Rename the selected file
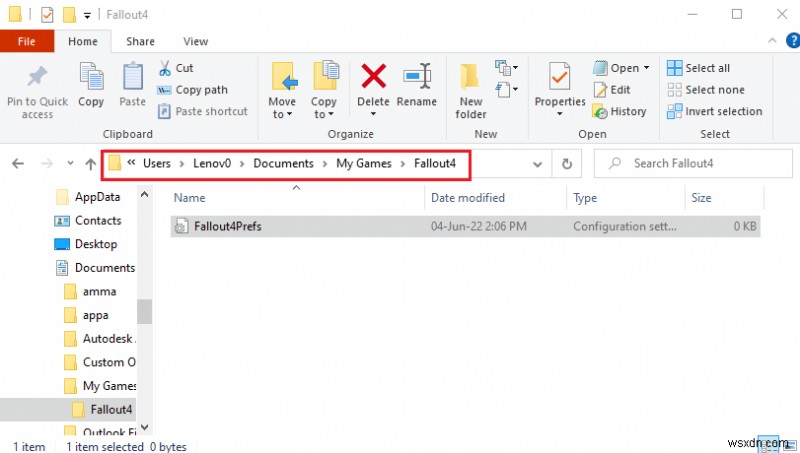The height and width of the screenshot is (453, 800). tap(417, 85)
